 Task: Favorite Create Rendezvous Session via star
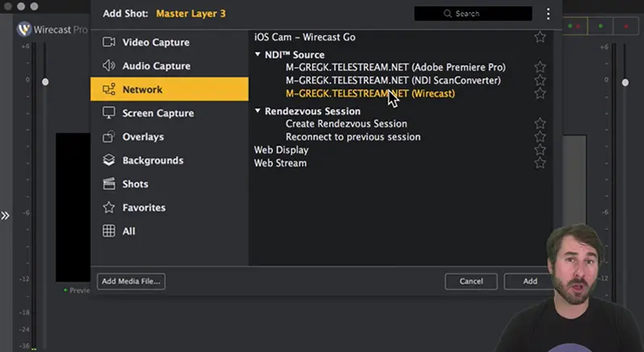[x=540, y=123]
